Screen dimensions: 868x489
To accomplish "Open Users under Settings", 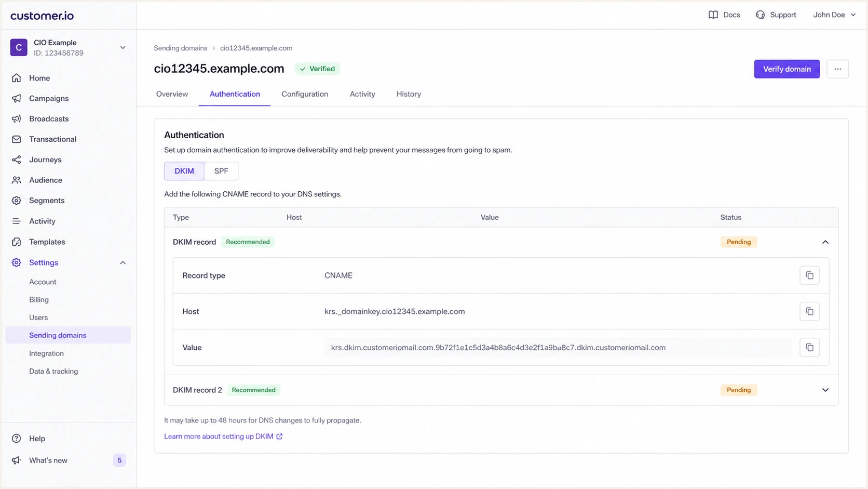I will pos(38,318).
